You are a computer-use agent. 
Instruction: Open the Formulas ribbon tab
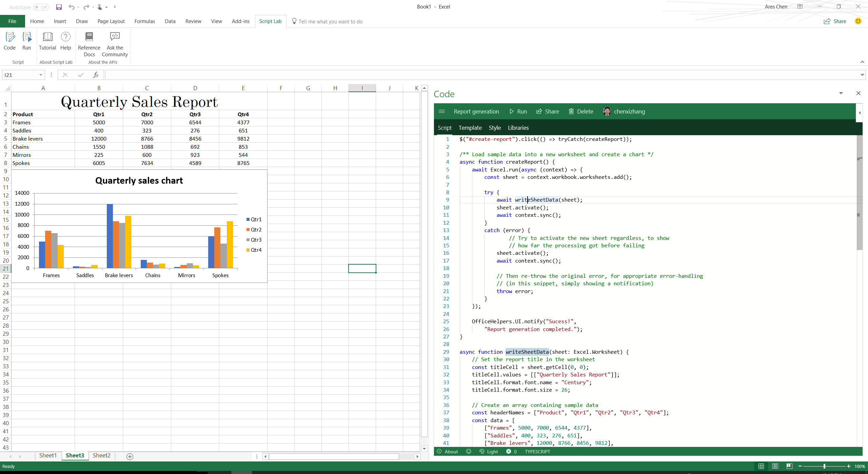click(144, 21)
